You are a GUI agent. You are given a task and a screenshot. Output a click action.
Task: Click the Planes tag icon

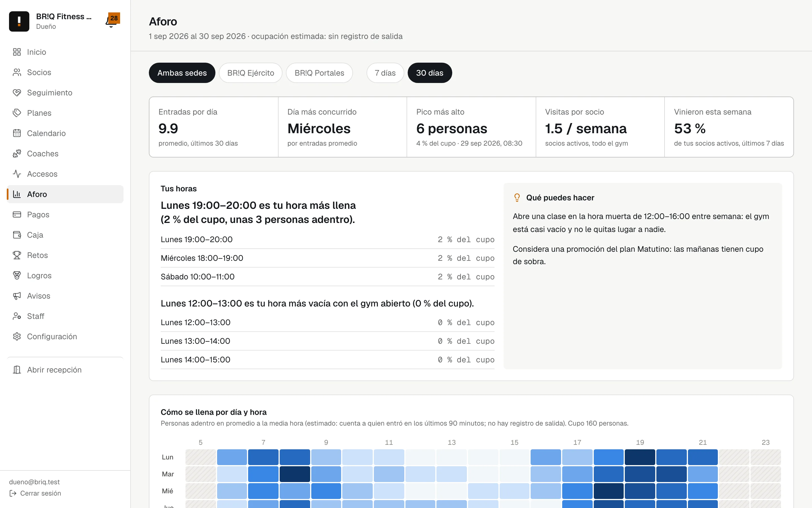coord(17,113)
